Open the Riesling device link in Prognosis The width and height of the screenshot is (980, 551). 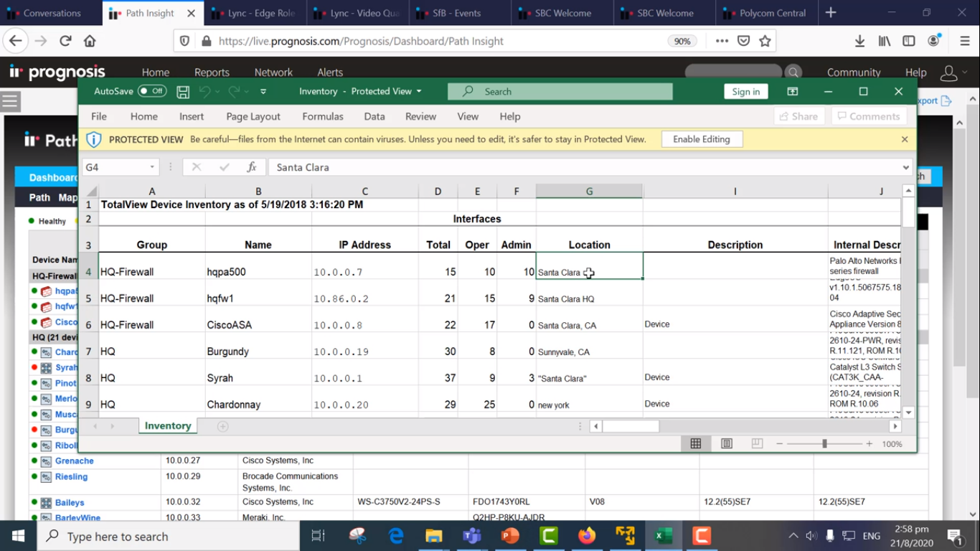(x=71, y=476)
